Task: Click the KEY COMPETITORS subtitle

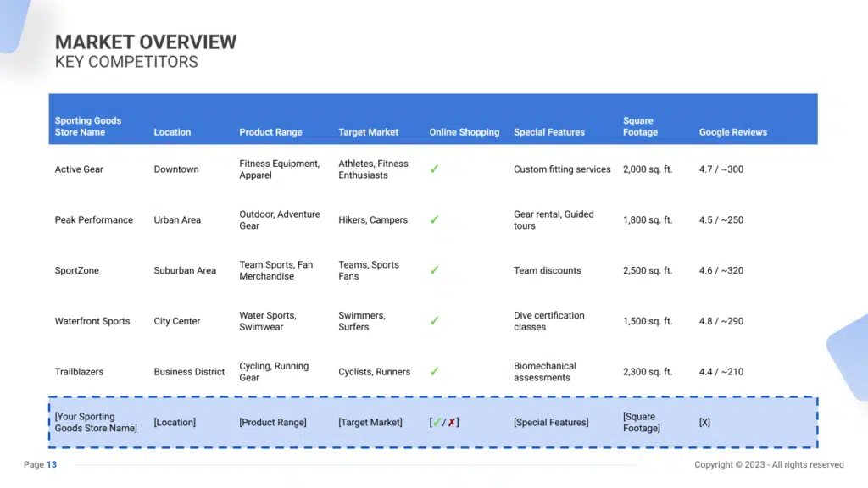Action: point(125,62)
